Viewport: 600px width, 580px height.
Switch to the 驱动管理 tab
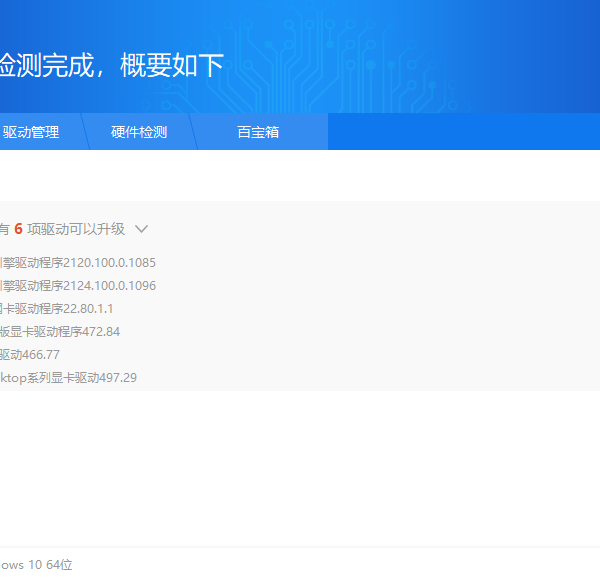(32, 132)
